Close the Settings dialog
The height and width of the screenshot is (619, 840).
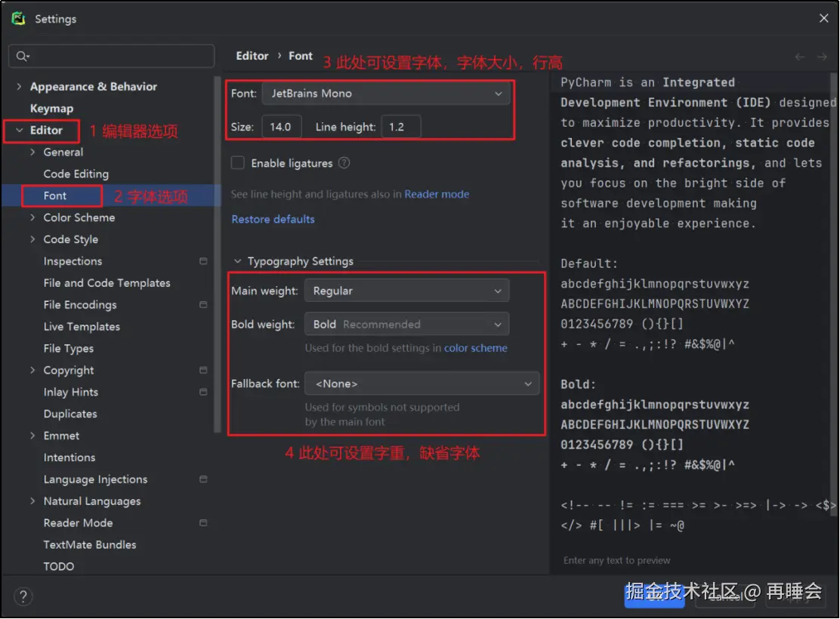click(824, 18)
